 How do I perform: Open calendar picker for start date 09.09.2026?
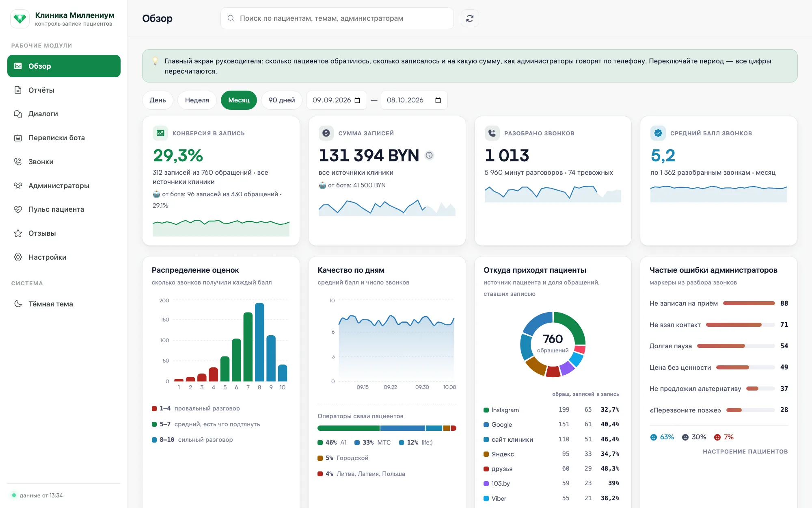point(357,100)
